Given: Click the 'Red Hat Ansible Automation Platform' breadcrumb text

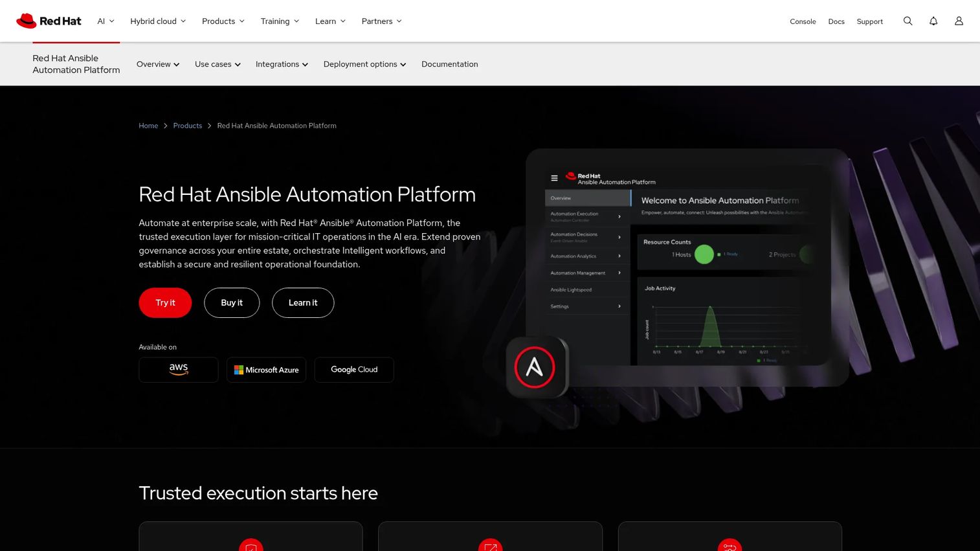Looking at the screenshot, I should pyautogui.click(x=276, y=126).
